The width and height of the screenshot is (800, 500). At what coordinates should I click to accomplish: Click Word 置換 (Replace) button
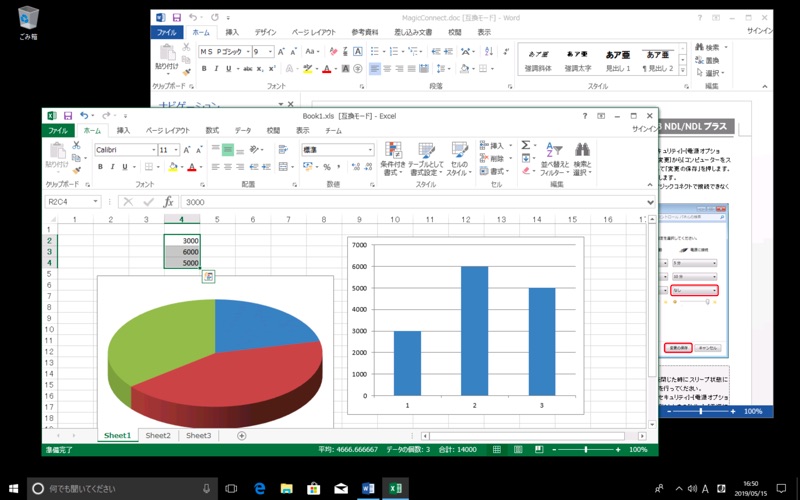[x=708, y=60]
